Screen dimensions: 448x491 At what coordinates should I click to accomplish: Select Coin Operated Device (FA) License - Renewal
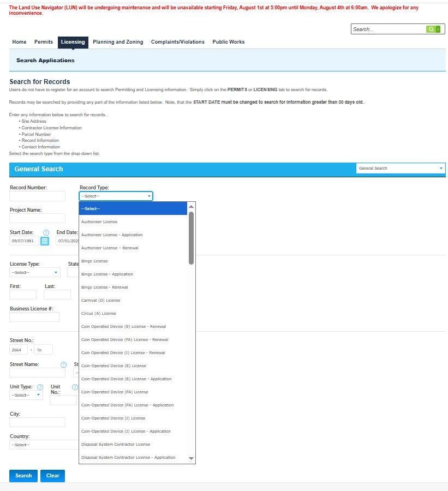(x=133, y=340)
